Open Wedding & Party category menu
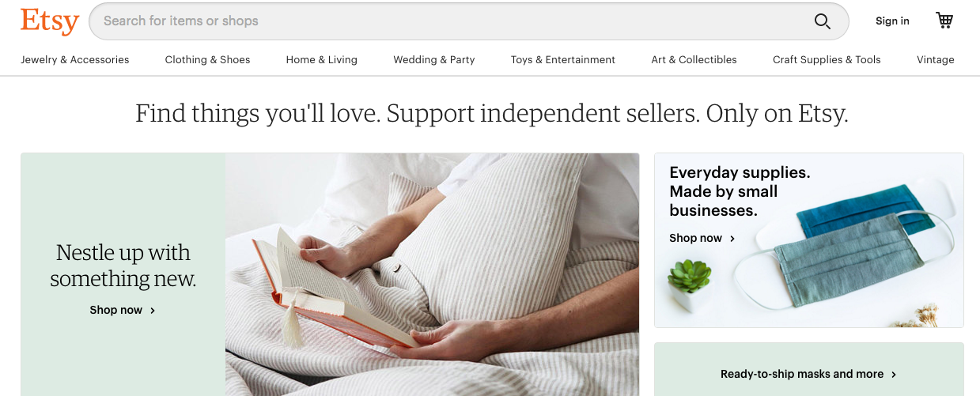The width and height of the screenshot is (980, 396). [x=434, y=59]
